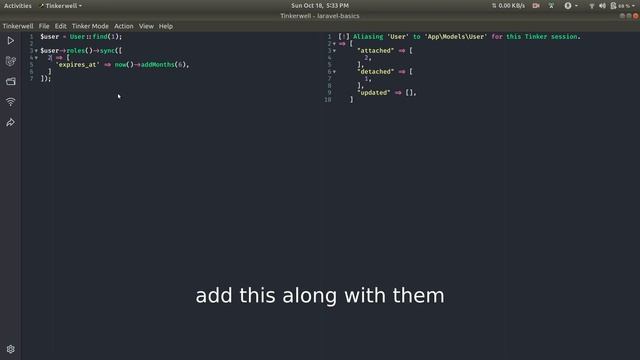Open the File menu
This screenshot has height=360, width=640.
44,26
